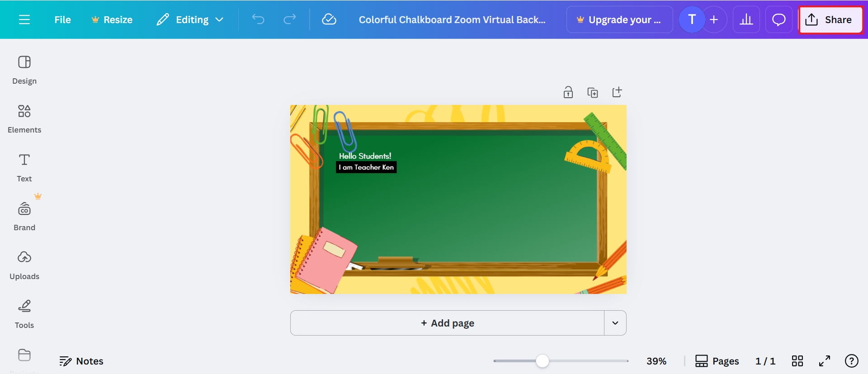Expand the Editing mode dropdown
This screenshot has height=374, width=868.
click(190, 19)
